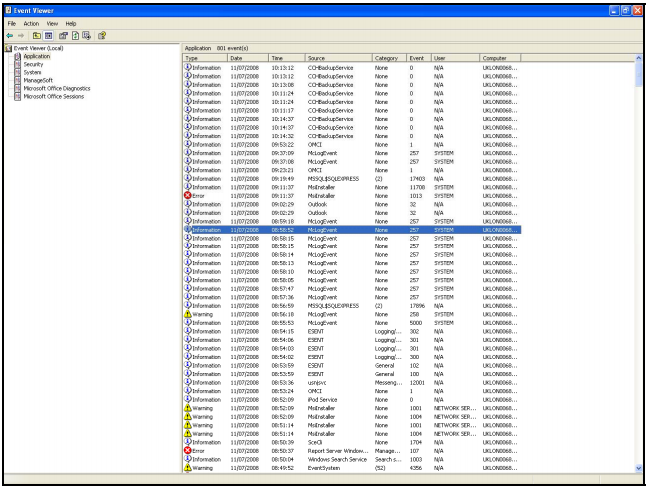
Task: Click the User column header
Action: 456,58
